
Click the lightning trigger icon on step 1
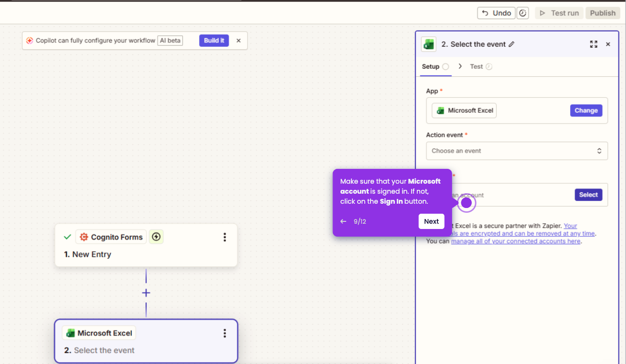coord(156,237)
